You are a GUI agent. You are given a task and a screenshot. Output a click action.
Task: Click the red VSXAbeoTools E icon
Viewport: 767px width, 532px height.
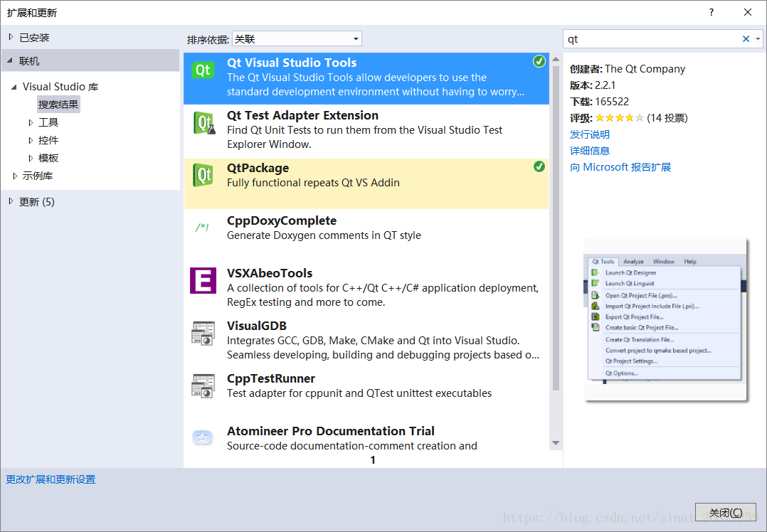point(203,282)
